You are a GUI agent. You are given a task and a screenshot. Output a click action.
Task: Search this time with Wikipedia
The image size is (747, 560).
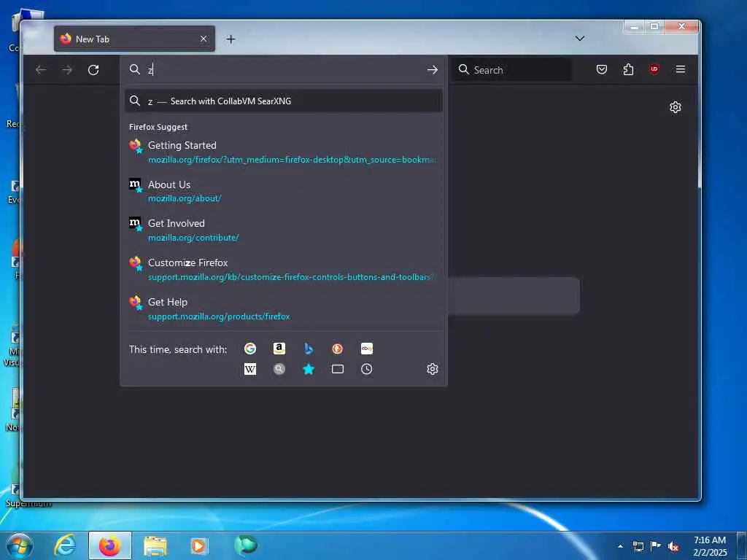[250, 369]
